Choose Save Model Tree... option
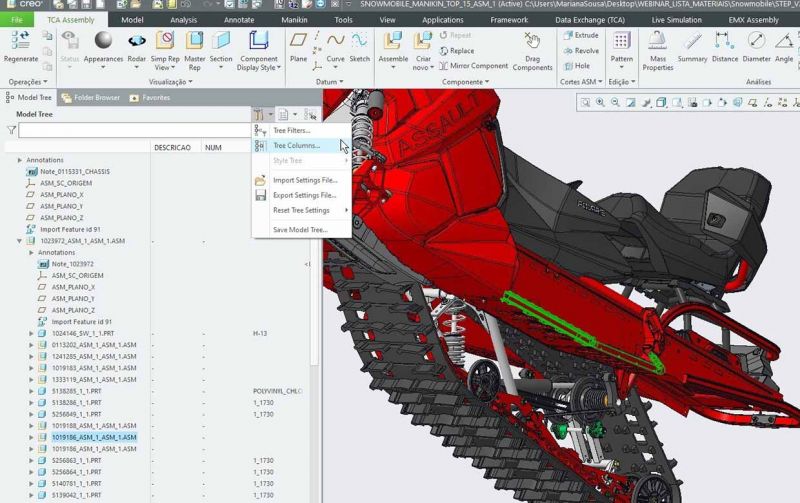This screenshot has width=800, height=503. click(302, 230)
